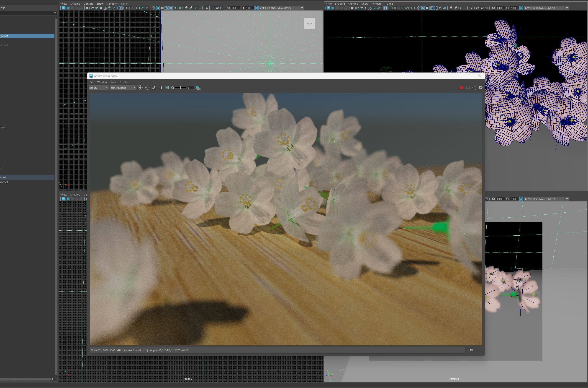Open the Beauty AOV dropdown
The height and width of the screenshot is (388, 588).
click(x=99, y=88)
